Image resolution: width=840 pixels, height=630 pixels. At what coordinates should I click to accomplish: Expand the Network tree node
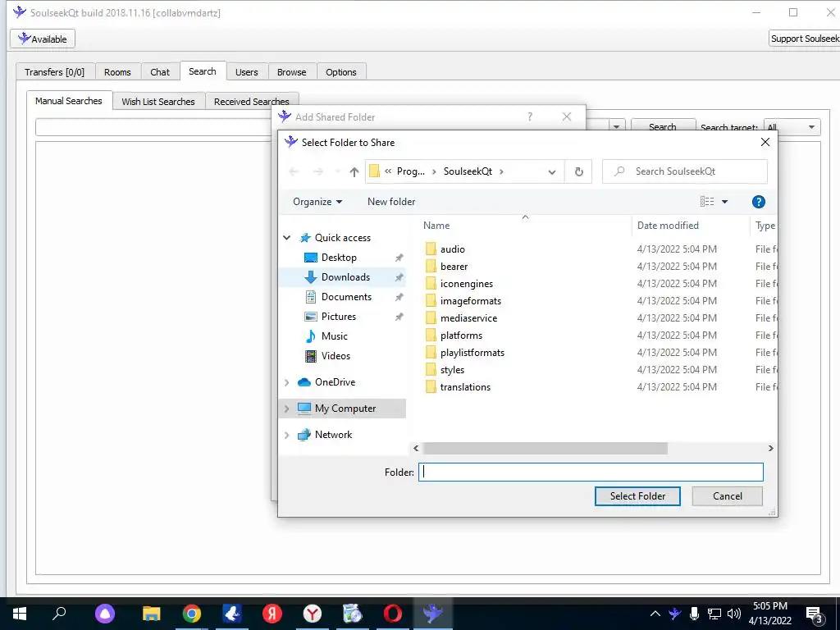pos(286,435)
